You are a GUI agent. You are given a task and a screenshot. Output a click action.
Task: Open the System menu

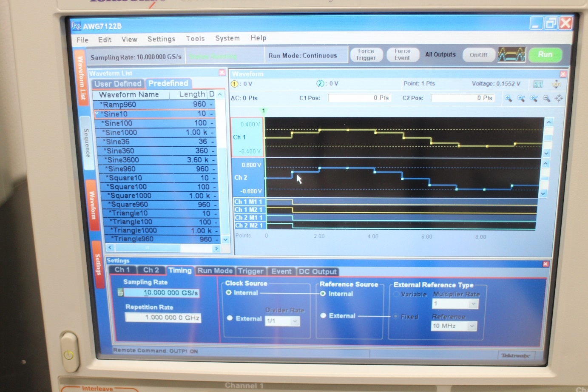pos(227,38)
